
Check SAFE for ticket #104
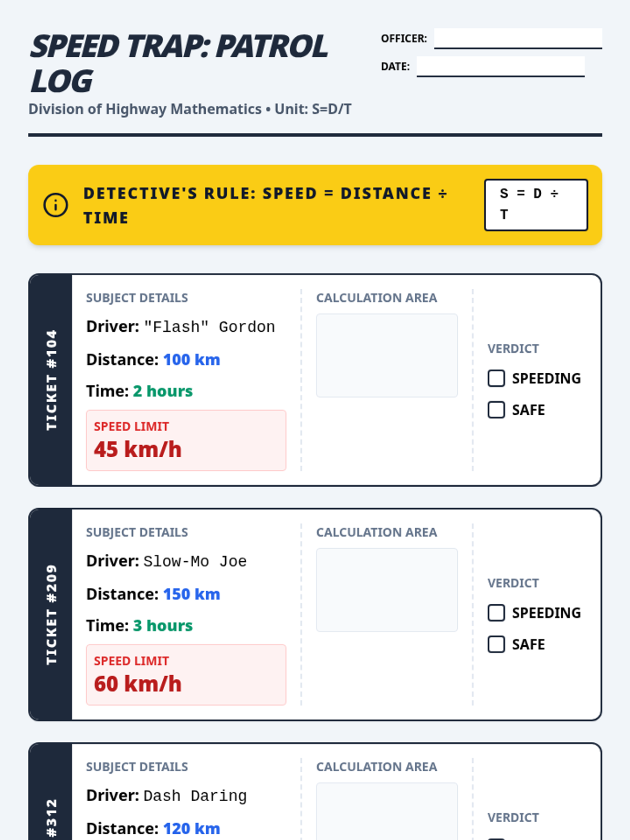click(496, 410)
